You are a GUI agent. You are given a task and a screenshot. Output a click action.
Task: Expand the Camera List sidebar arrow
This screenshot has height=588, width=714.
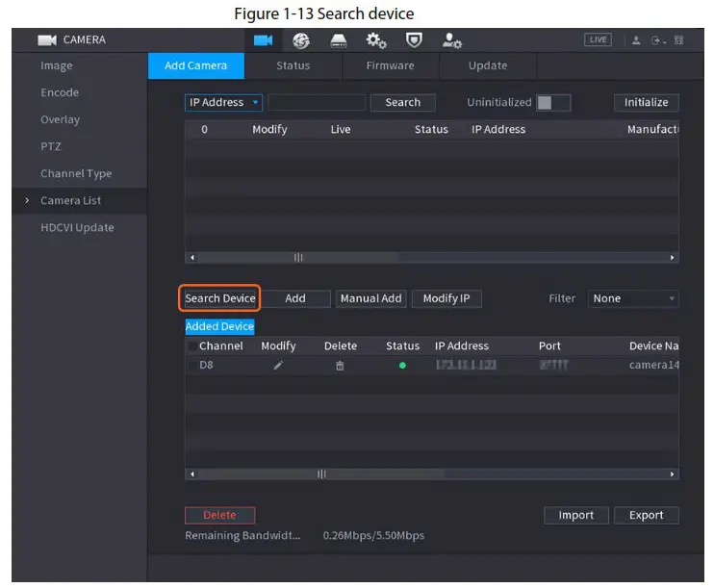tap(27, 200)
